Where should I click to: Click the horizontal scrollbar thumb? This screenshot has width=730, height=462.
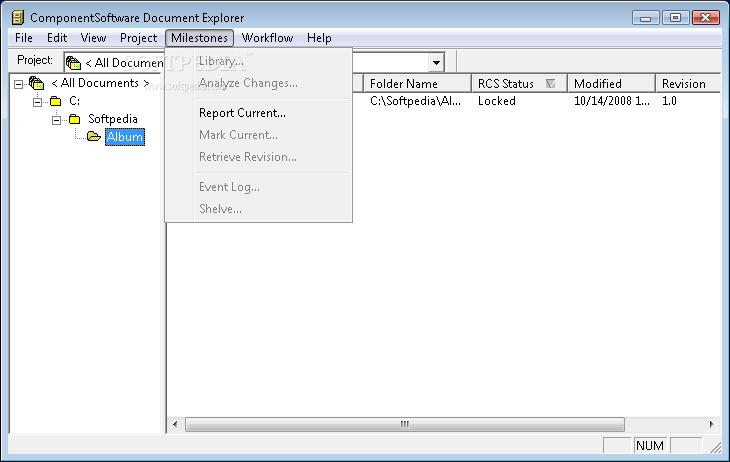click(x=405, y=424)
